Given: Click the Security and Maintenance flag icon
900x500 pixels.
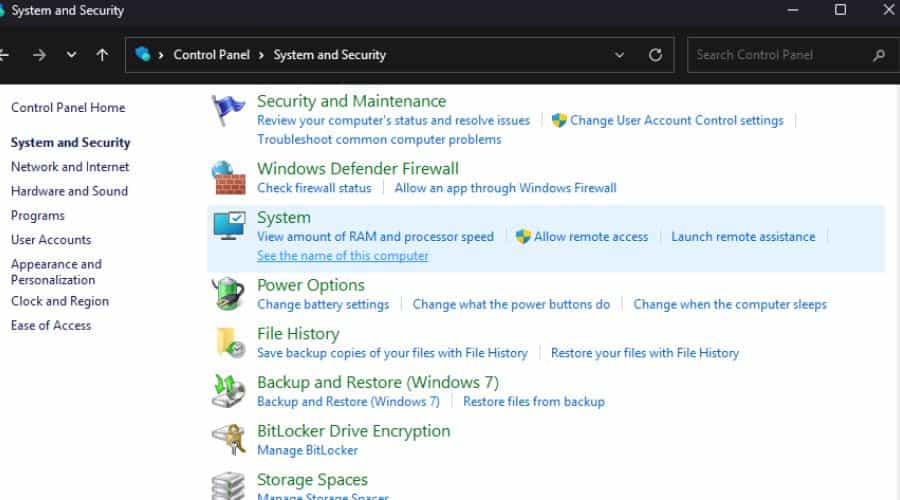Looking at the screenshot, I should 229,112.
